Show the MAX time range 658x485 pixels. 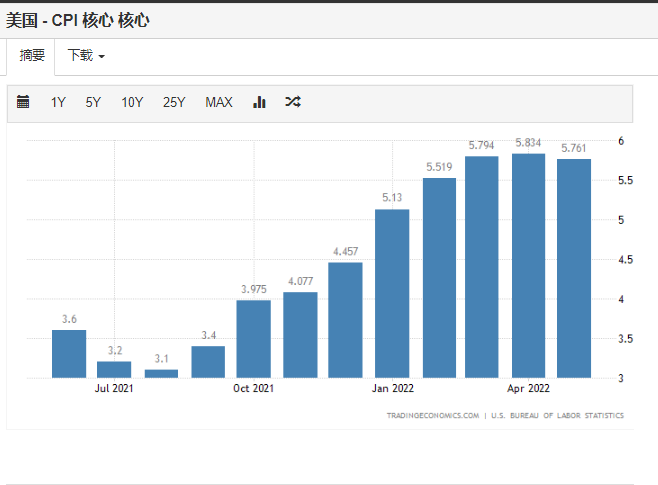[x=219, y=102]
